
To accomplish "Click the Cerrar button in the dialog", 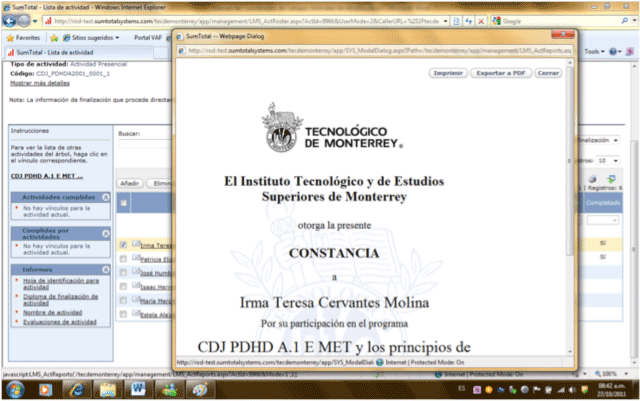I will (x=548, y=73).
